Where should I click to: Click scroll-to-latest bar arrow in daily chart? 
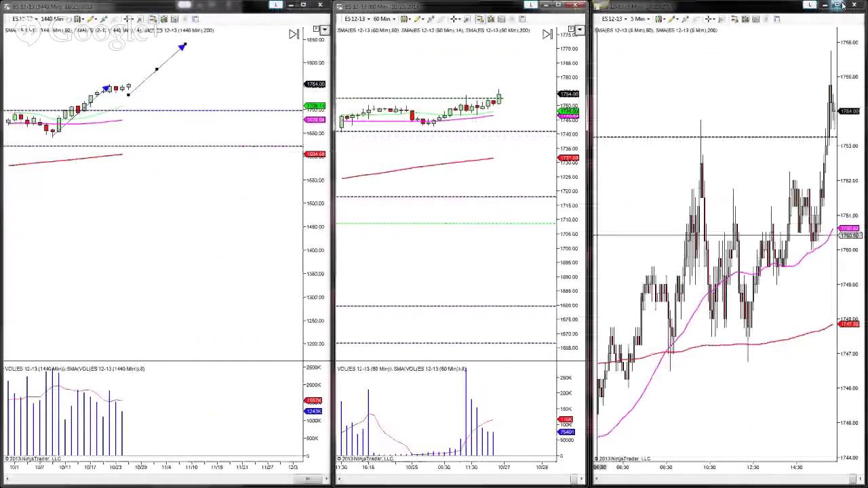294,34
